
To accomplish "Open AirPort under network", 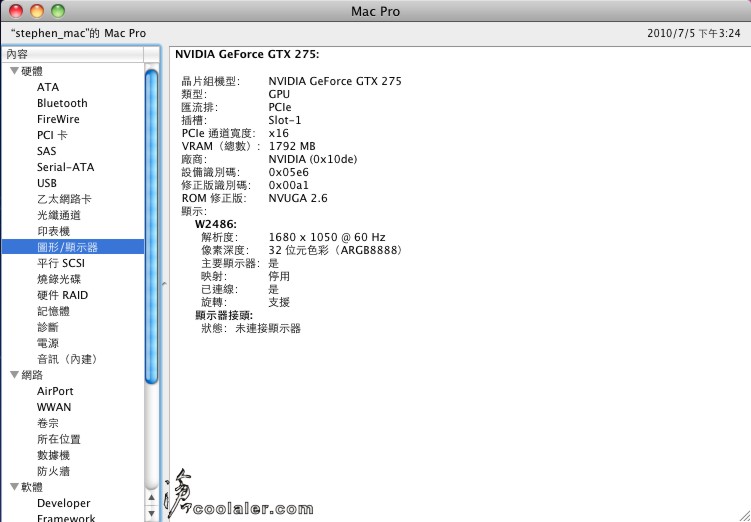I will click(55, 391).
